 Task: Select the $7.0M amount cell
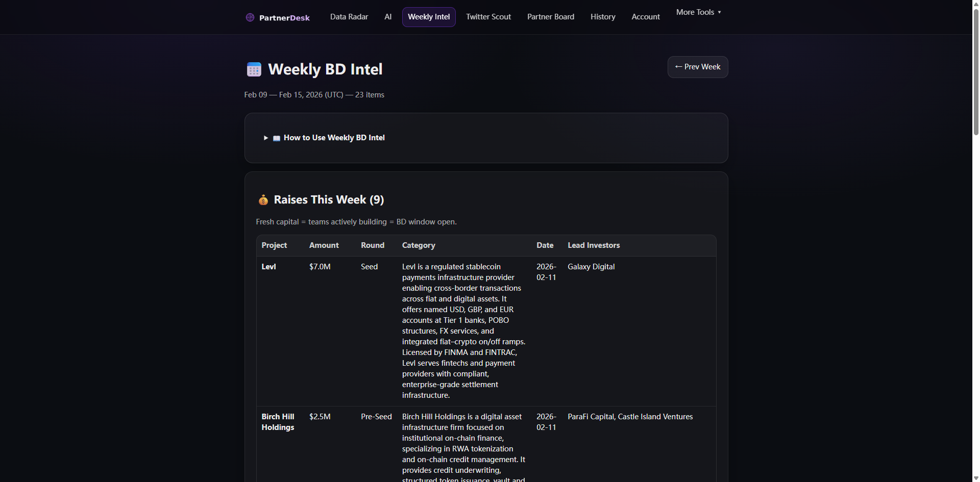[x=320, y=267]
